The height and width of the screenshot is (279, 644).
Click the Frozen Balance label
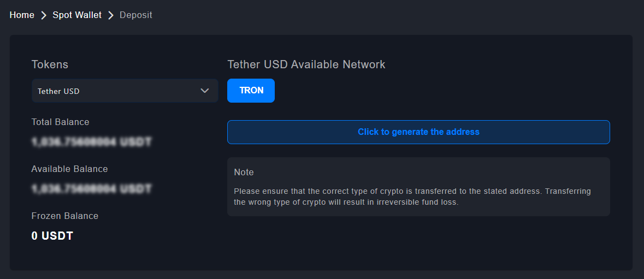(65, 216)
